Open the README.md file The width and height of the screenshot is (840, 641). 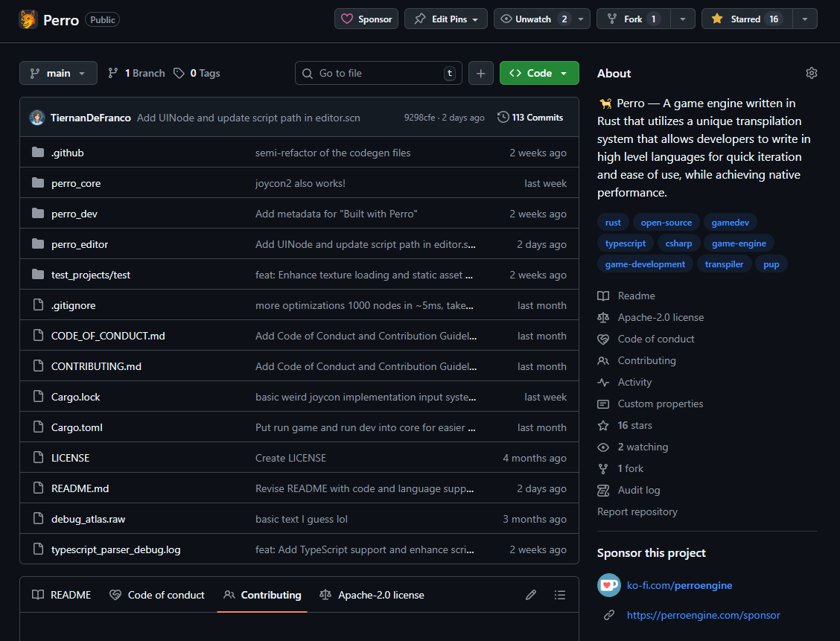coord(80,488)
